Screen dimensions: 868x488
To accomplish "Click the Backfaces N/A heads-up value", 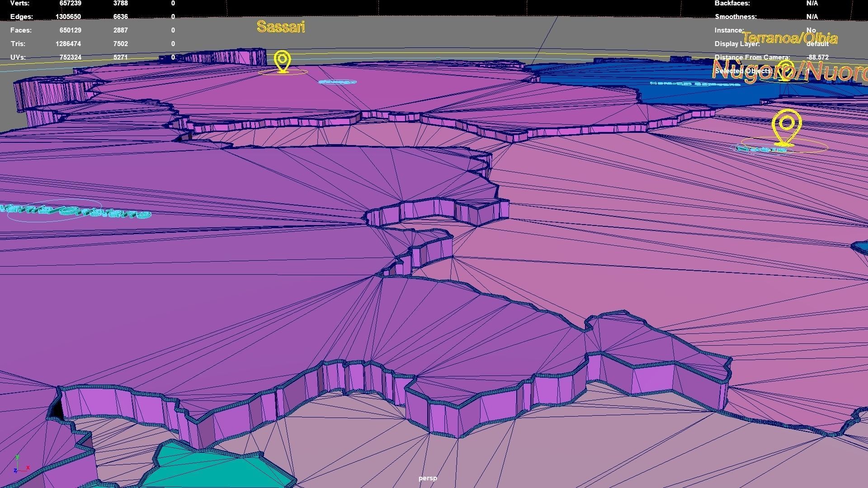I will 812,3.
